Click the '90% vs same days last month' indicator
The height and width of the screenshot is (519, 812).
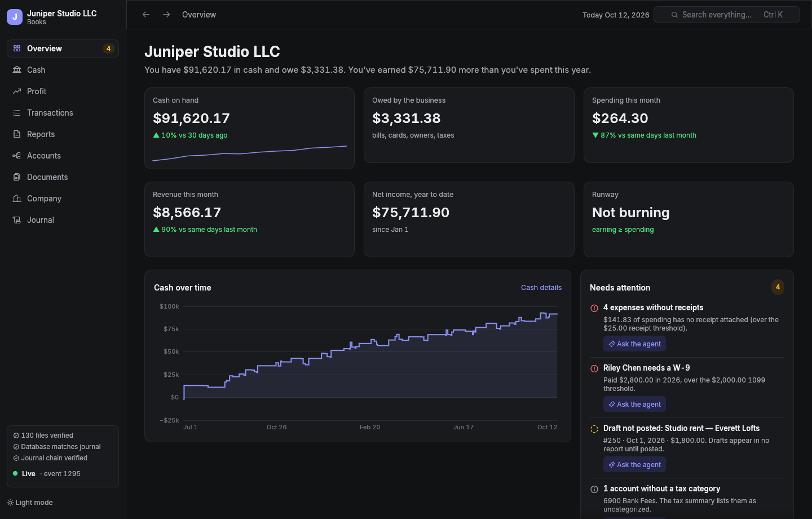click(205, 230)
